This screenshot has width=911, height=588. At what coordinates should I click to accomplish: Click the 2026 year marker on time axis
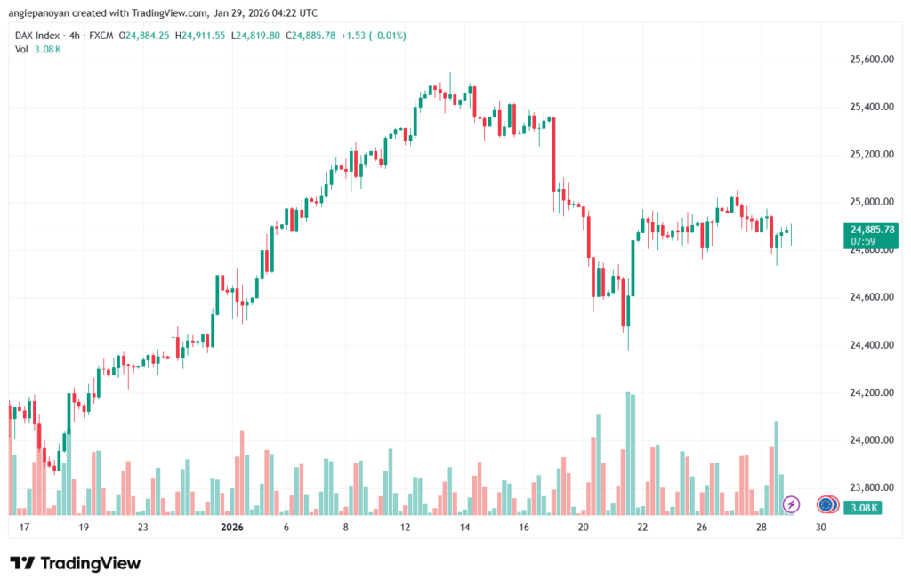pos(231,527)
